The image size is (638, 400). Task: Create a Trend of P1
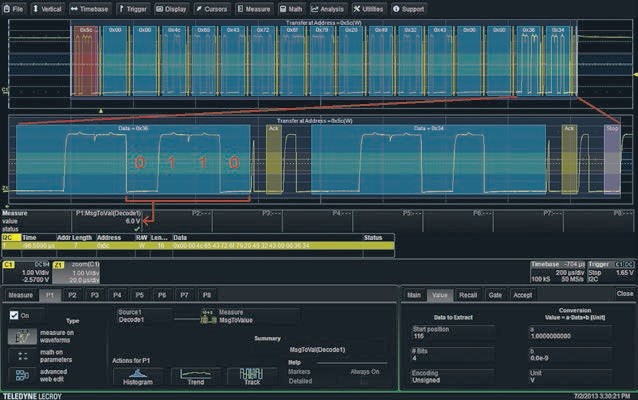click(x=196, y=377)
